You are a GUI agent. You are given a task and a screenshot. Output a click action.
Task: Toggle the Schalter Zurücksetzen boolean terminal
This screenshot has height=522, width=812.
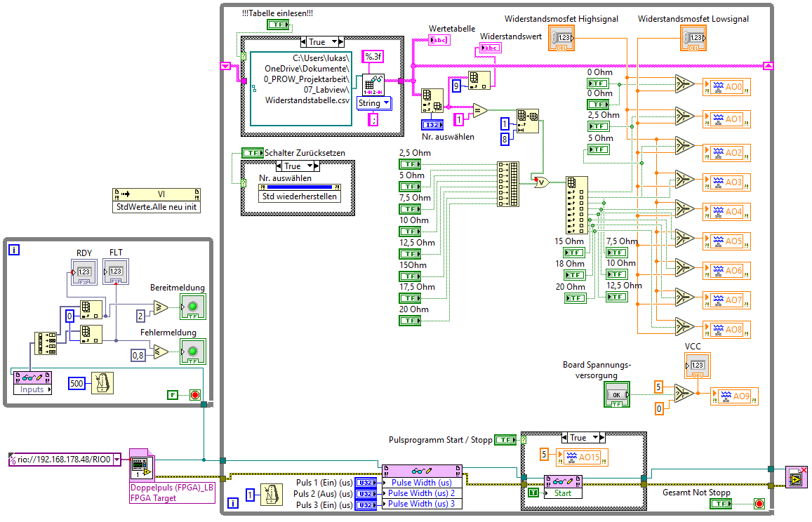[253, 153]
